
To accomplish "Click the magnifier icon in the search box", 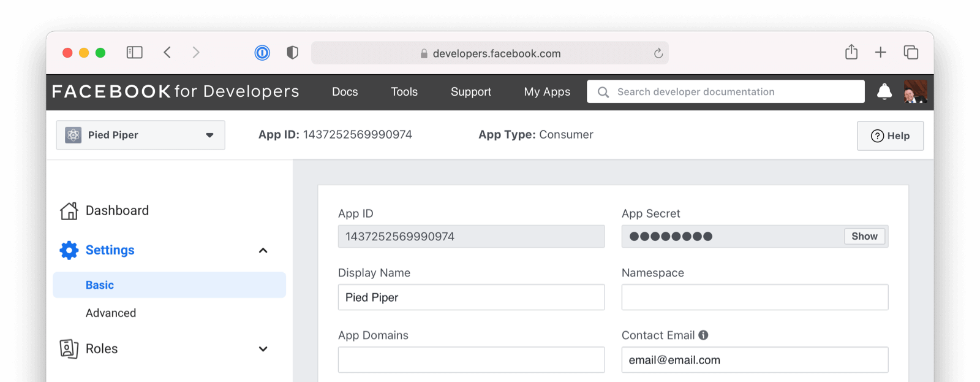I will [603, 92].
